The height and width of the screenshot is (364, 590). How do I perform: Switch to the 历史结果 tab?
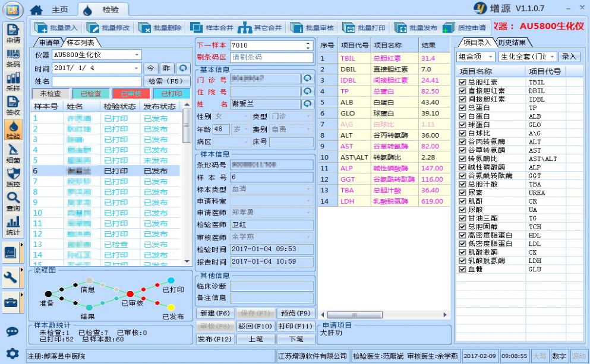click(511, 43)
